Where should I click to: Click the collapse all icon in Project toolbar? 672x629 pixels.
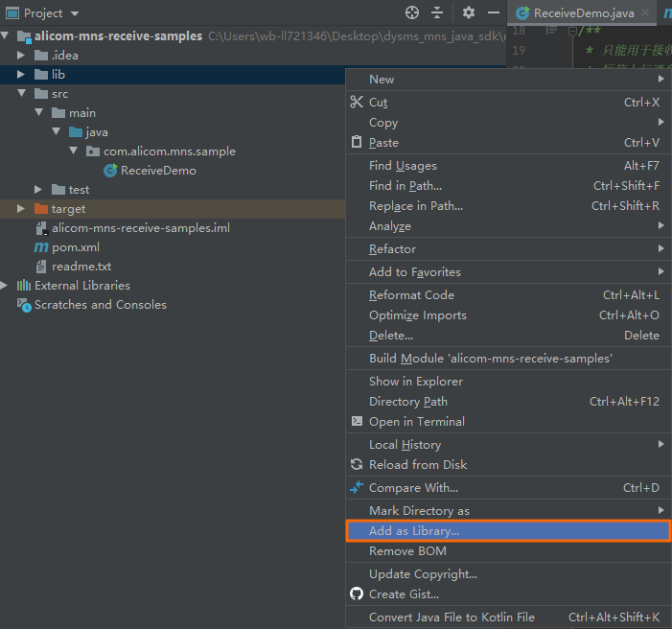pos(437,12)
